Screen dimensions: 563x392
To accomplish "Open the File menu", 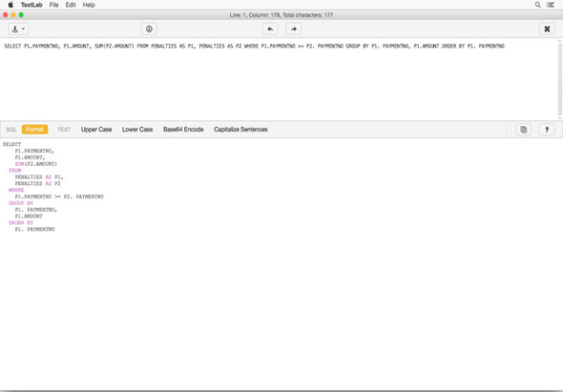I will coord(53,5).
